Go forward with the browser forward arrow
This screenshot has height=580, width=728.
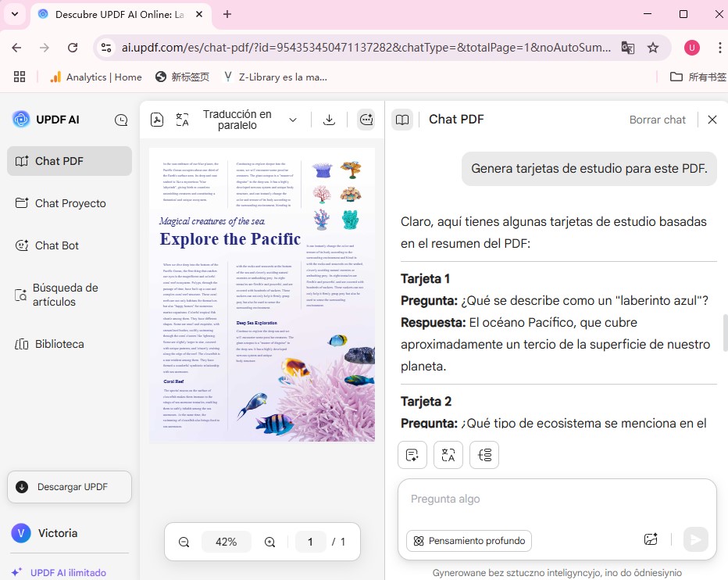coord(45,48)
